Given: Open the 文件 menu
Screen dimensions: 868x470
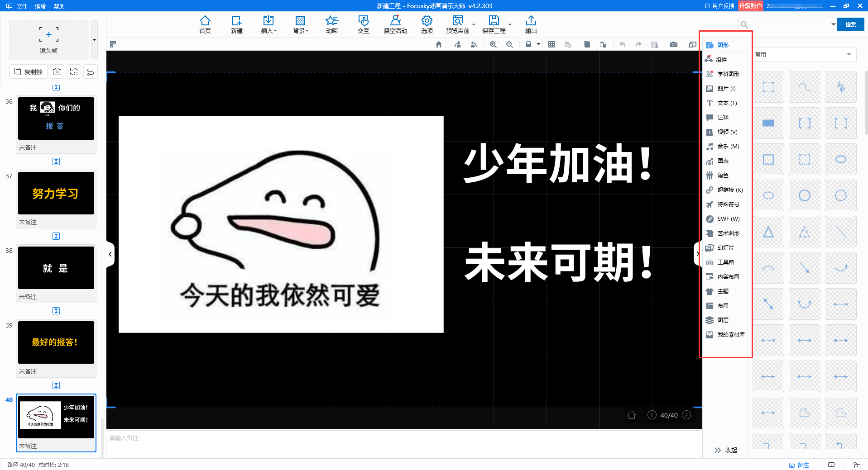Looking at the screenshot, I should point(21,6).
